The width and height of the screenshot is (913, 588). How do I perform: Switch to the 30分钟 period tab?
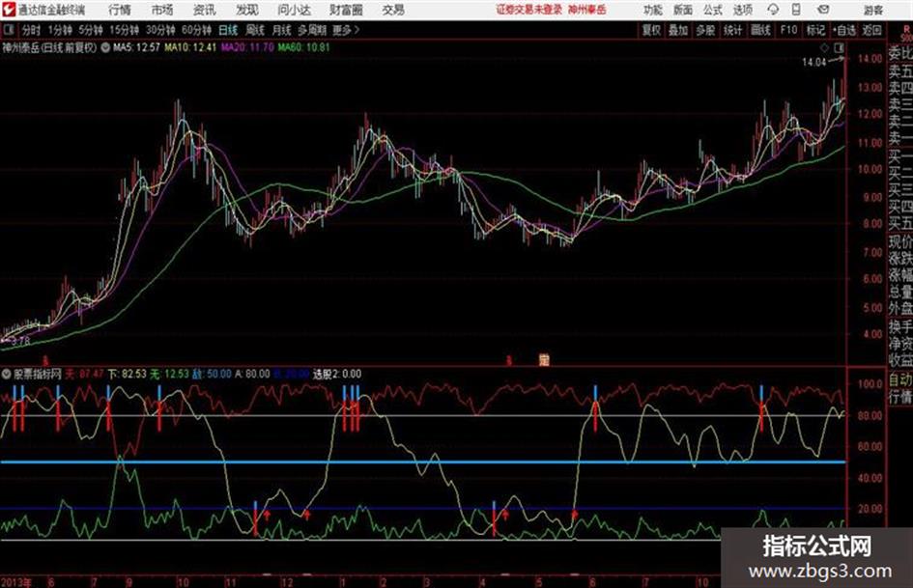[x=160, y=30]
